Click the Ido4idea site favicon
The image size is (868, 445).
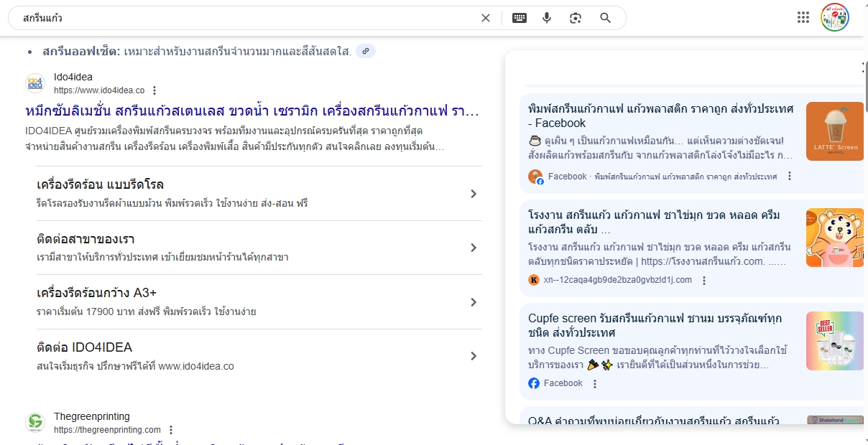click(x=34, y=83)
